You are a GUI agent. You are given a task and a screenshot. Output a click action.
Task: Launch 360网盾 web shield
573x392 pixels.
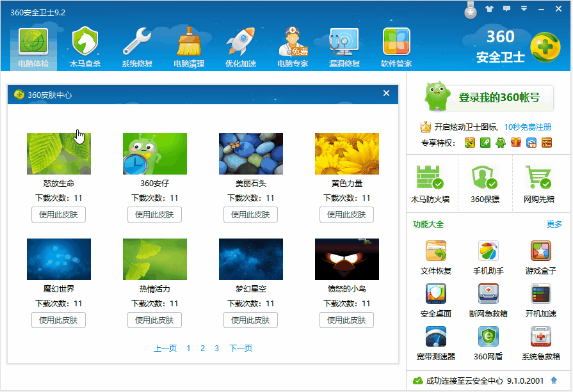(x=488, y=343)
